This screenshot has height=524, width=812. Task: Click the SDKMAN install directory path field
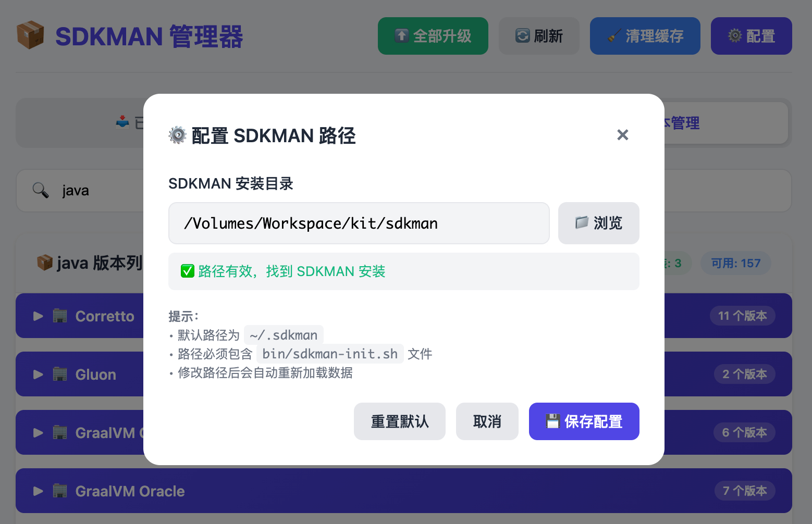[x=359, y=223]
